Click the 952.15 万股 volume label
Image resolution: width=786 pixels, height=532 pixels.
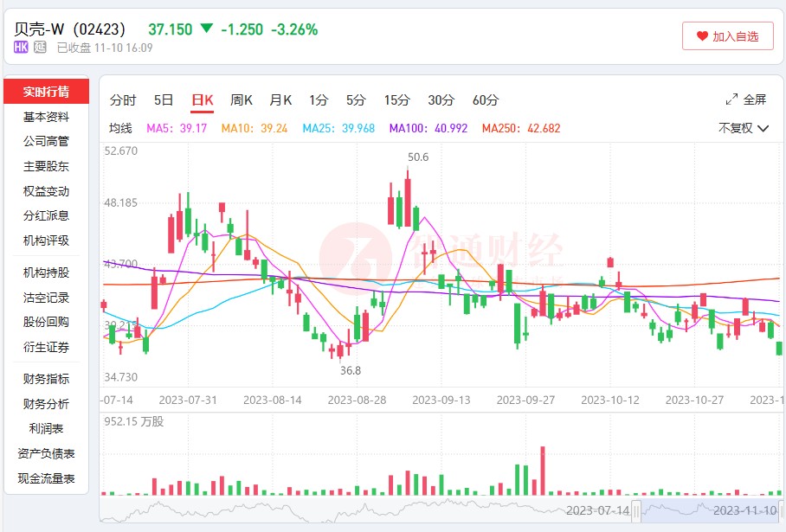pyautogui.click(x=134, y=422)
